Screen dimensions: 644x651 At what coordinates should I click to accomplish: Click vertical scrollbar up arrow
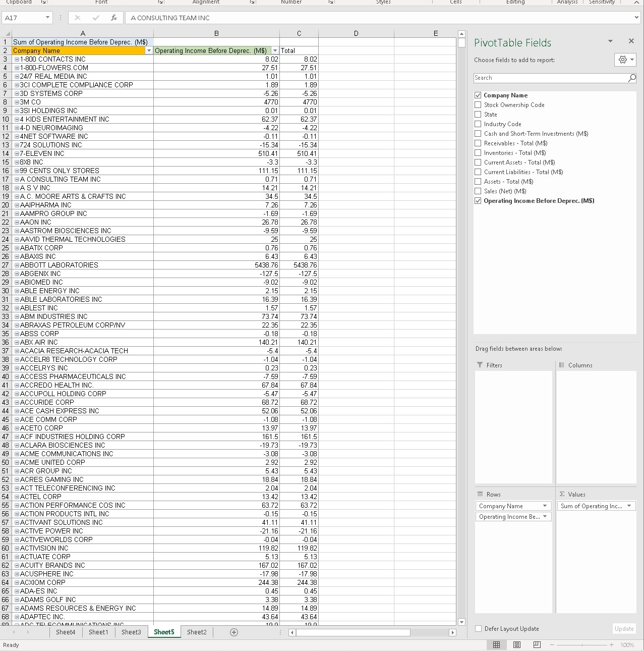point(461,34)
